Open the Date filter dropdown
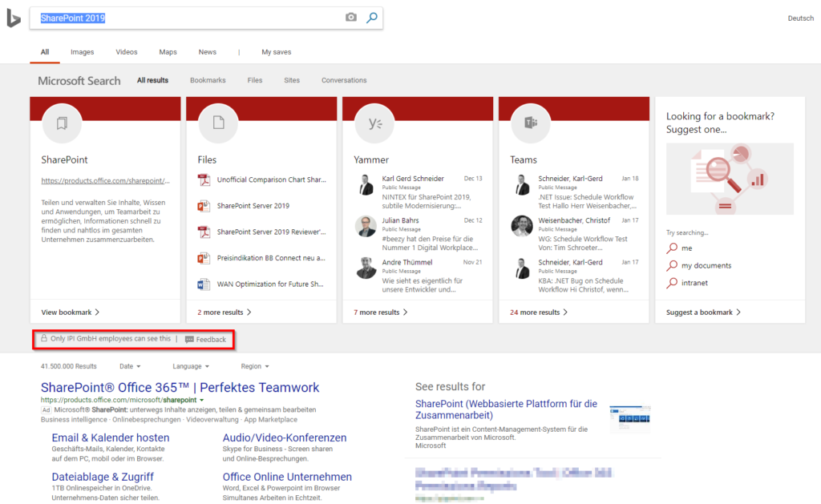The width and height of the screenshot is (821, 504). [130, 366]
